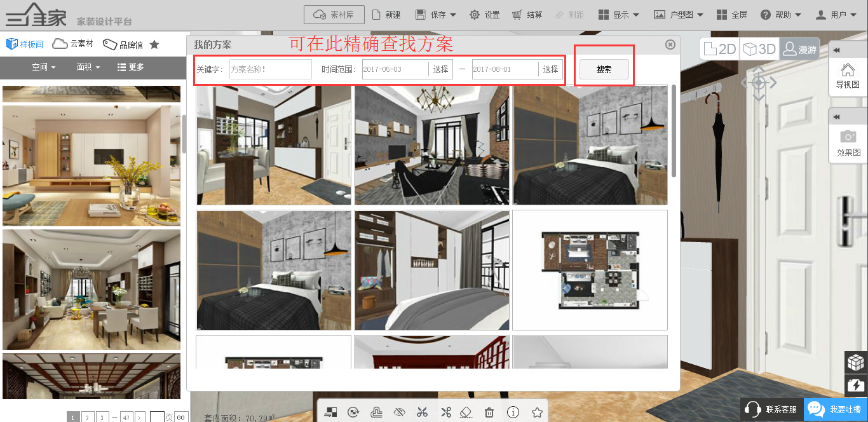Screen dimensions: 868x422
Task: Click the info icon in bottom toolbar
Action: (513, 412)
